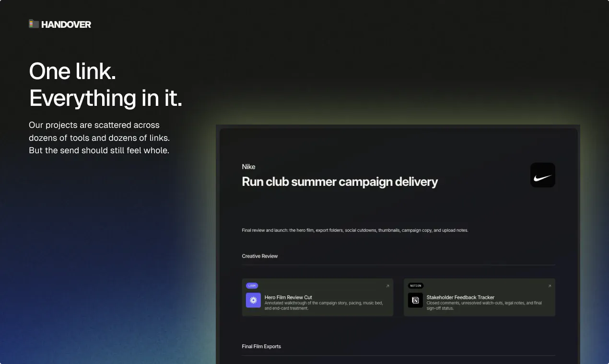Open the Notion icon on Stakeholder Feedback card

pos(415,300)
